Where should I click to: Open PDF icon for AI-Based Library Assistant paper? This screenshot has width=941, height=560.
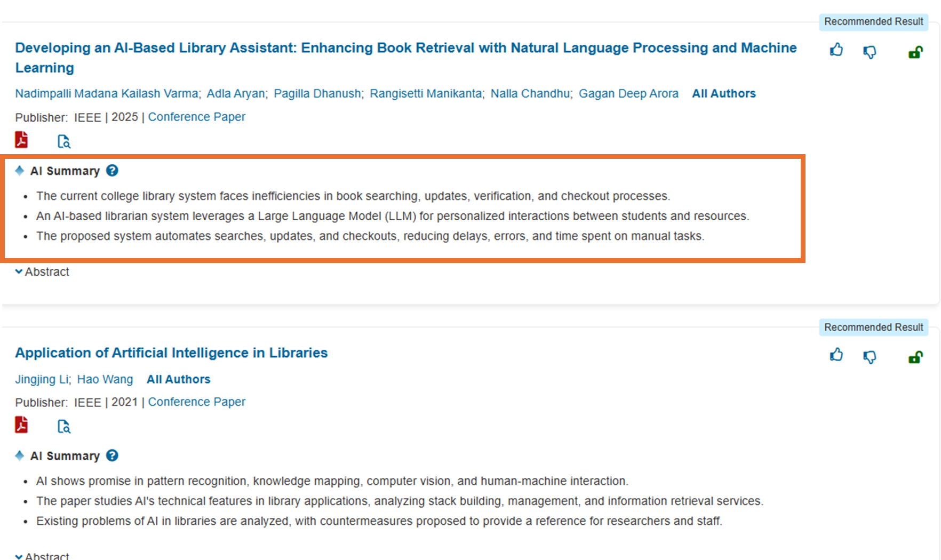point(21,140)
